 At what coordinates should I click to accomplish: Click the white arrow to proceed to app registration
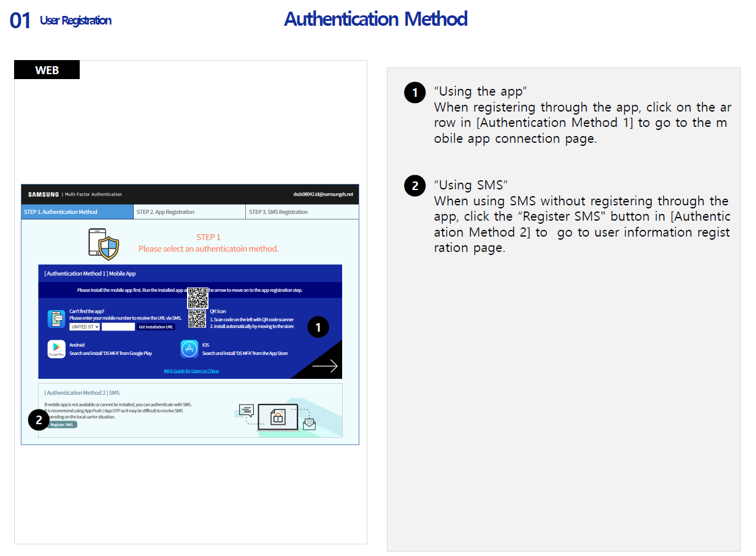[x=324, y=366]
